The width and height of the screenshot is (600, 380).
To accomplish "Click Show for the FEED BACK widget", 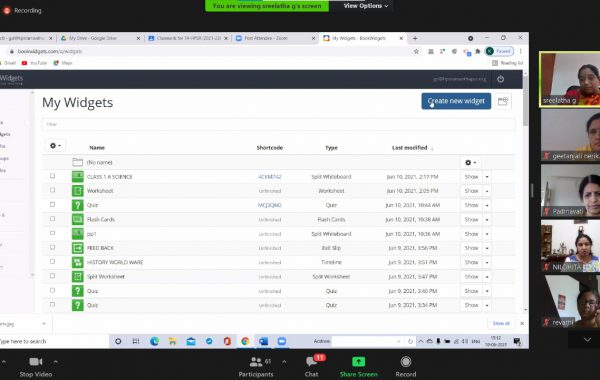I will (471, 248).
